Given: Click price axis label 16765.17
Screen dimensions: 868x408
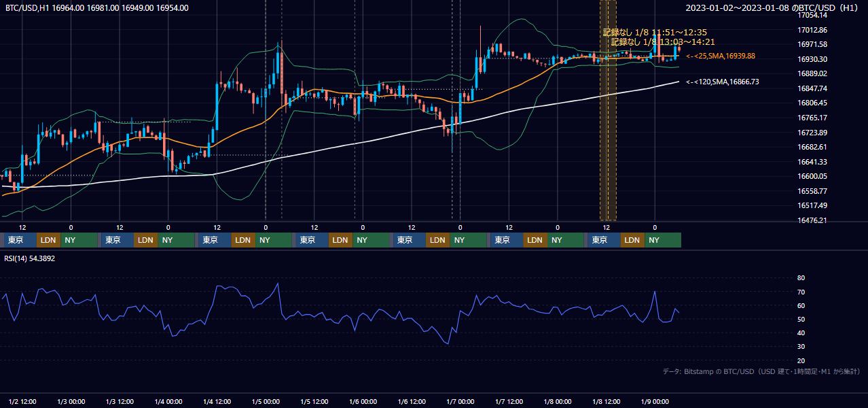Looking at the screenshot, I should click(812, 118).
